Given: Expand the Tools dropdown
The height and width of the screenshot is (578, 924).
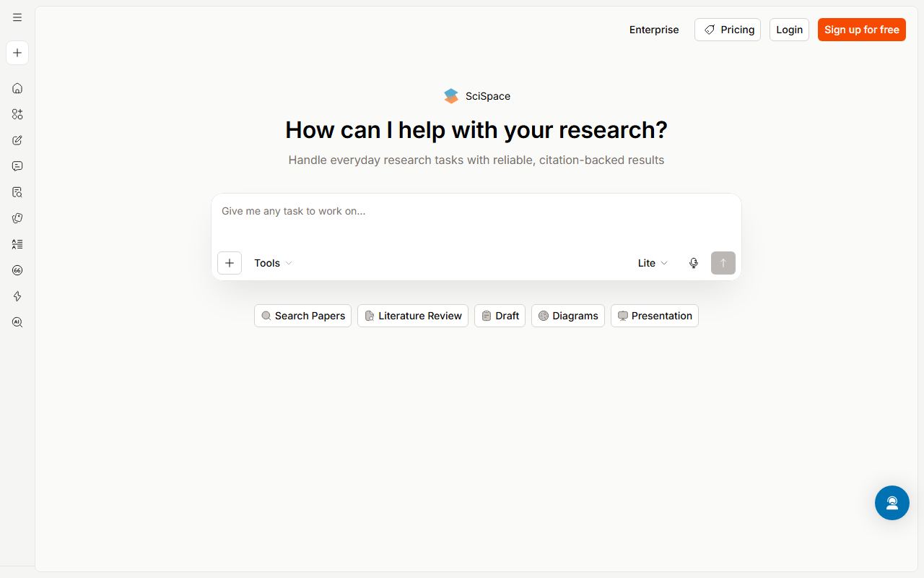Looking at the screenshot, I should coord(273,263).
